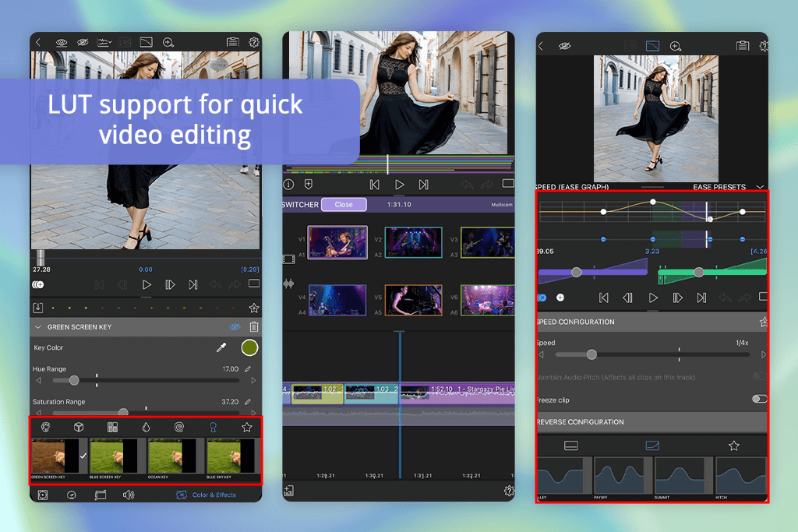The width and height of the screenshot is (798, 532).
Task: Go back using chevron in Green Screen screen
Action: [38, 42]
